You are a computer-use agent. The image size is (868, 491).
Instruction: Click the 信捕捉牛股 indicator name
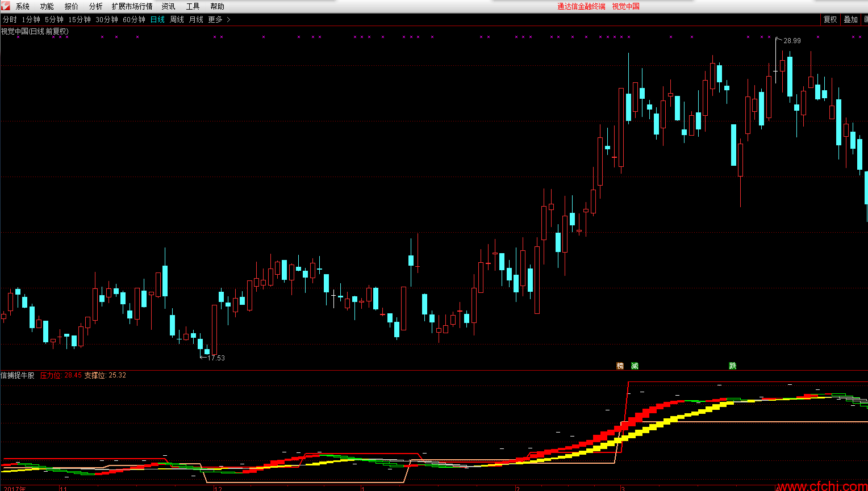click(x=18, y=375)
